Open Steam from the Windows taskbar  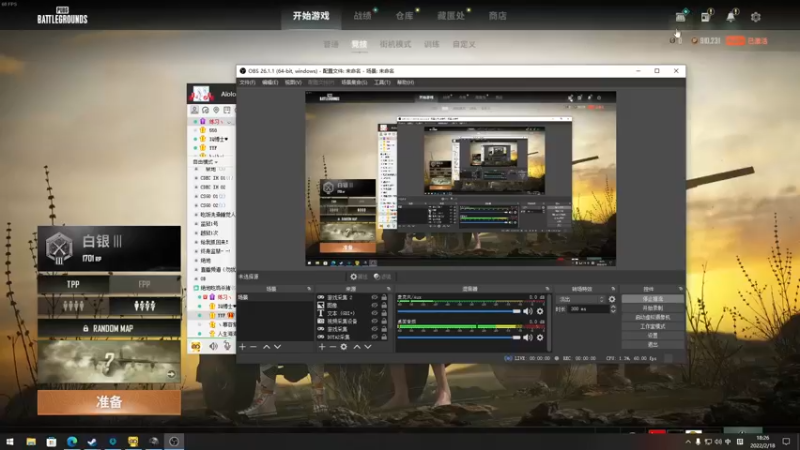click(x=92, y=441)
